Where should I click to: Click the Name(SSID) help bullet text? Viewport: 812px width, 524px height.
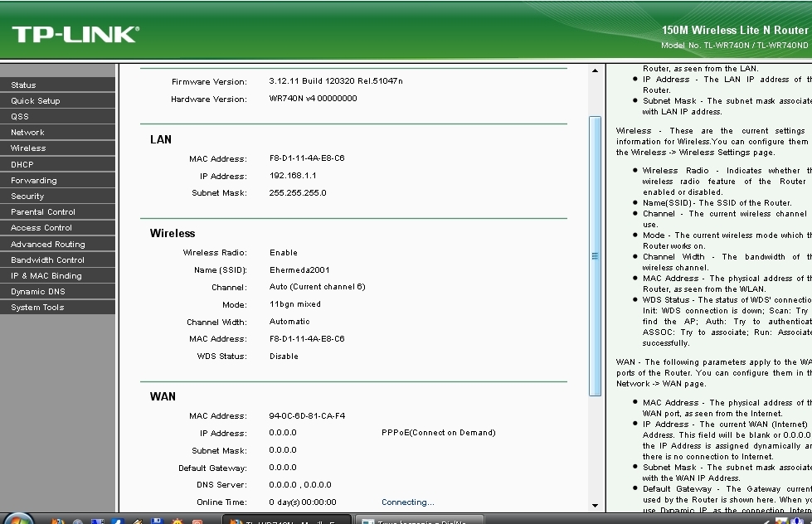717,203
